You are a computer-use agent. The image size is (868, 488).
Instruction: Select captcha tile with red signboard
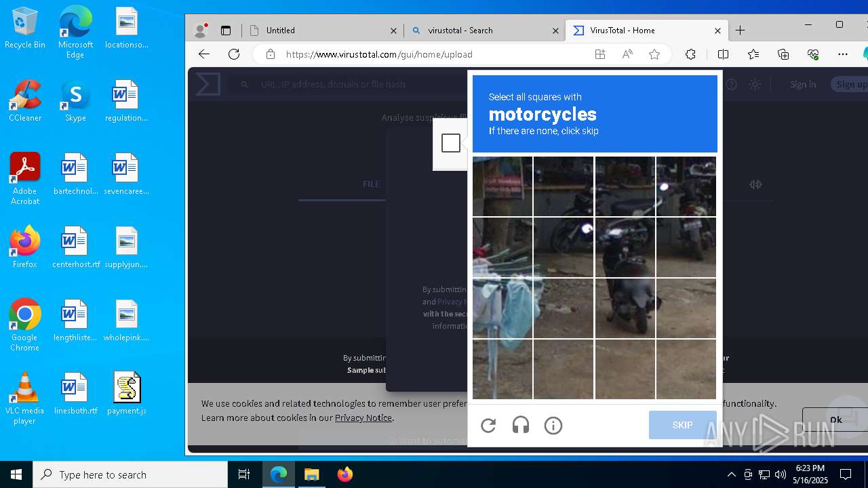click(x=502, y=186)
